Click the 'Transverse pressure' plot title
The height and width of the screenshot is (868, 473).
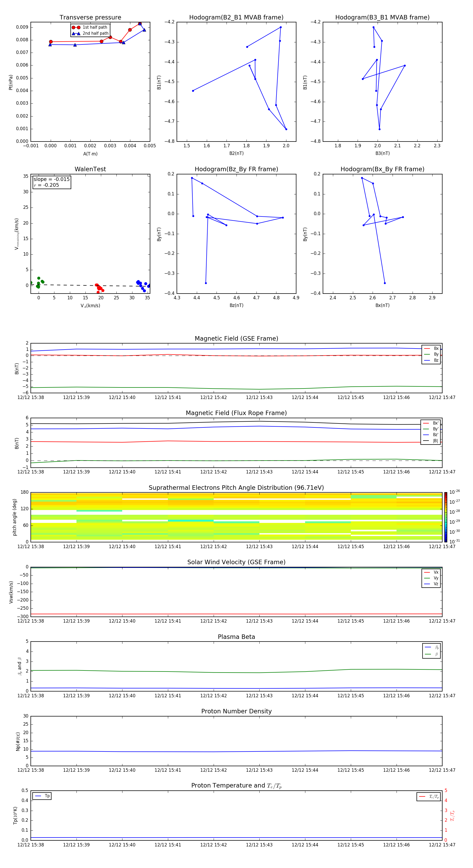90,18
